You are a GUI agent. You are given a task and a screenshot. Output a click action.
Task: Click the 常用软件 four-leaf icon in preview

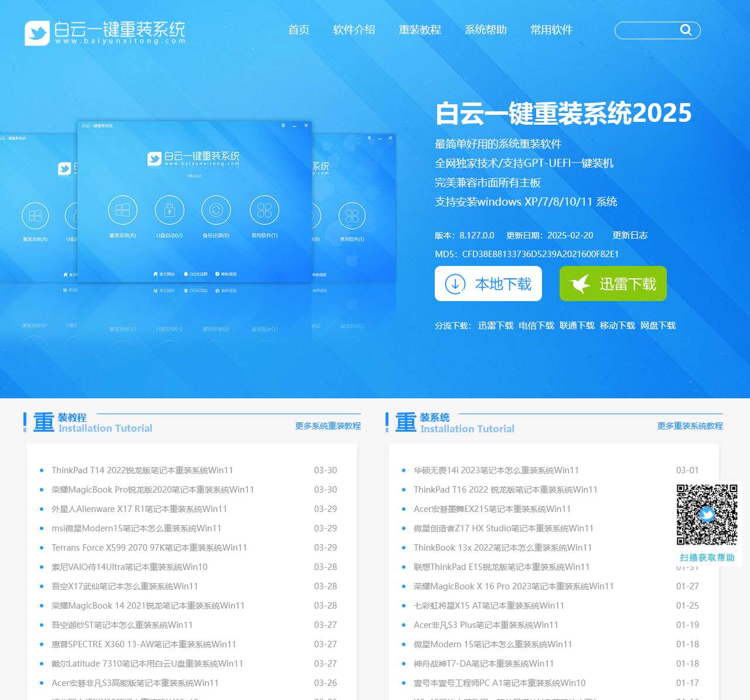(x=264, y=210)
